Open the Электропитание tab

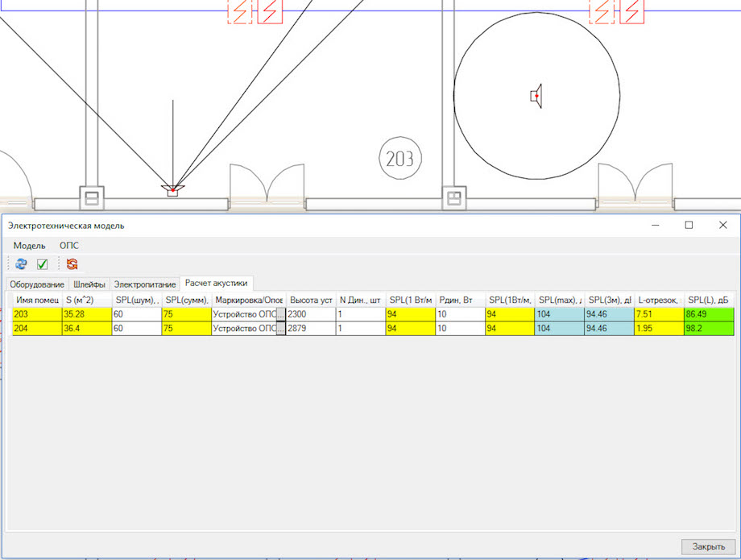point(144,284)
